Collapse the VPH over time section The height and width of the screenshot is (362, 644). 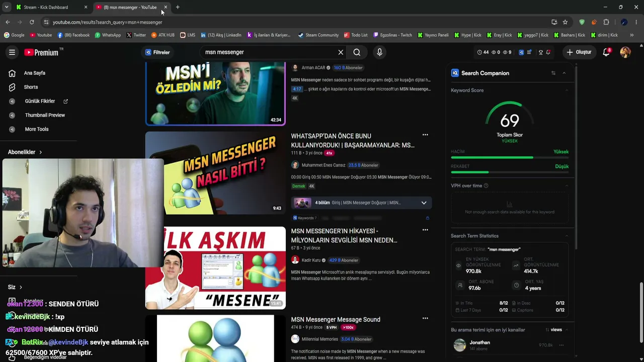pyautogui.click(x=567, y=186)
